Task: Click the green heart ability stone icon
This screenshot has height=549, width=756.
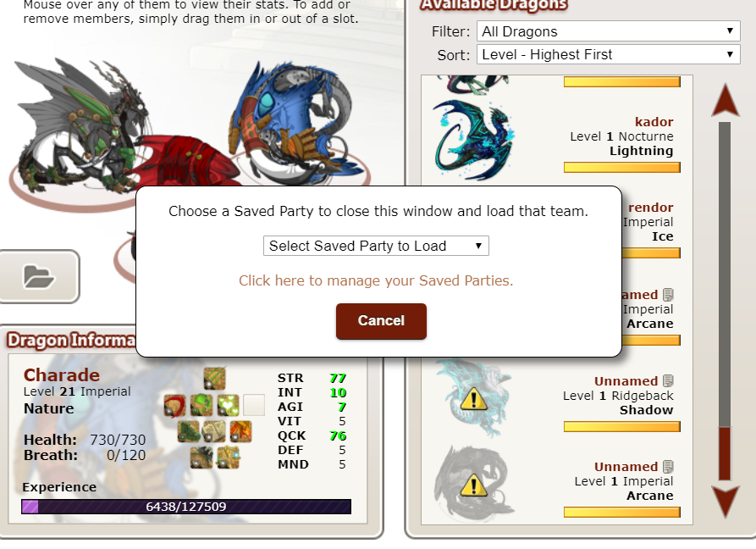Action: coord(228,405)
